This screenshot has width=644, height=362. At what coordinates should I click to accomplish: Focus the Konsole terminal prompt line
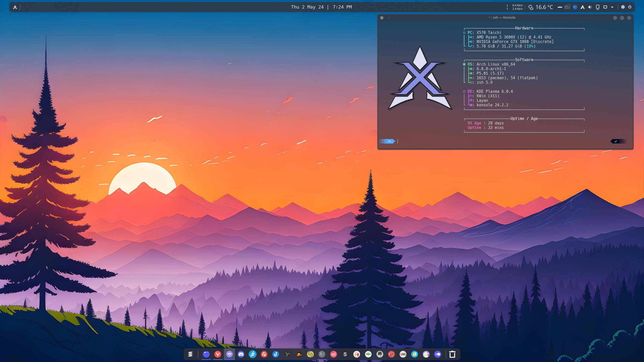[x=478, y=141]
